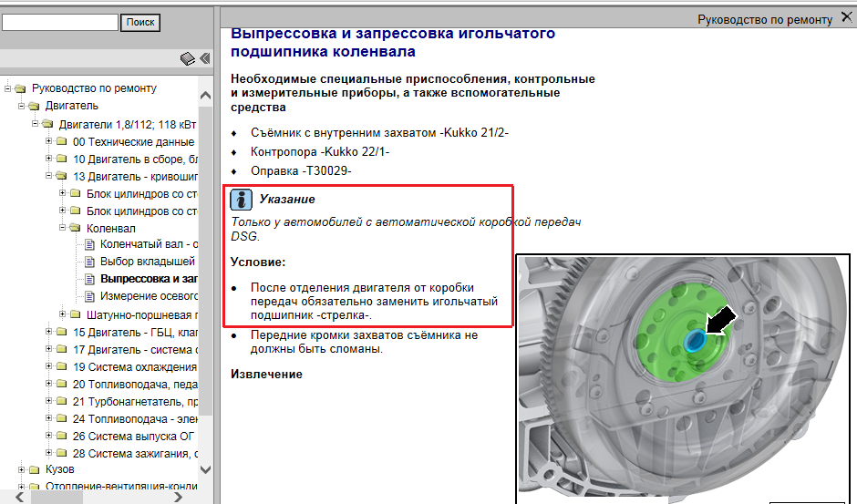This screenshot has width=857, height=504.
Task: Click Контропора -Kukko 22/1- line
Action: pos(320,152)
